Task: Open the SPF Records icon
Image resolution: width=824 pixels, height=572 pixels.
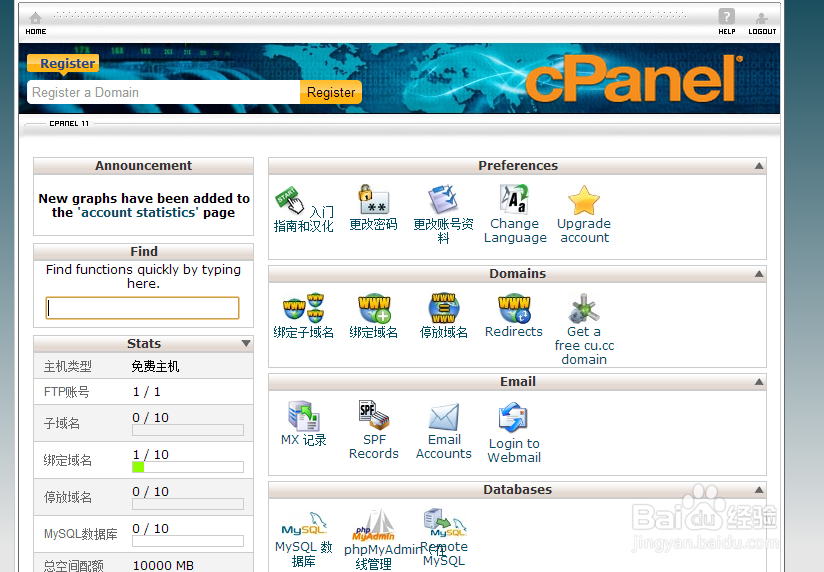Action: point(374,415)
